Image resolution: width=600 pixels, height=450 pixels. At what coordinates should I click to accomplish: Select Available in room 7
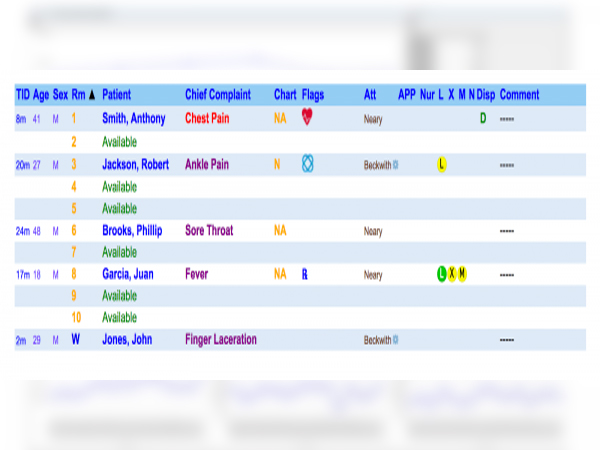coord(119,252)
